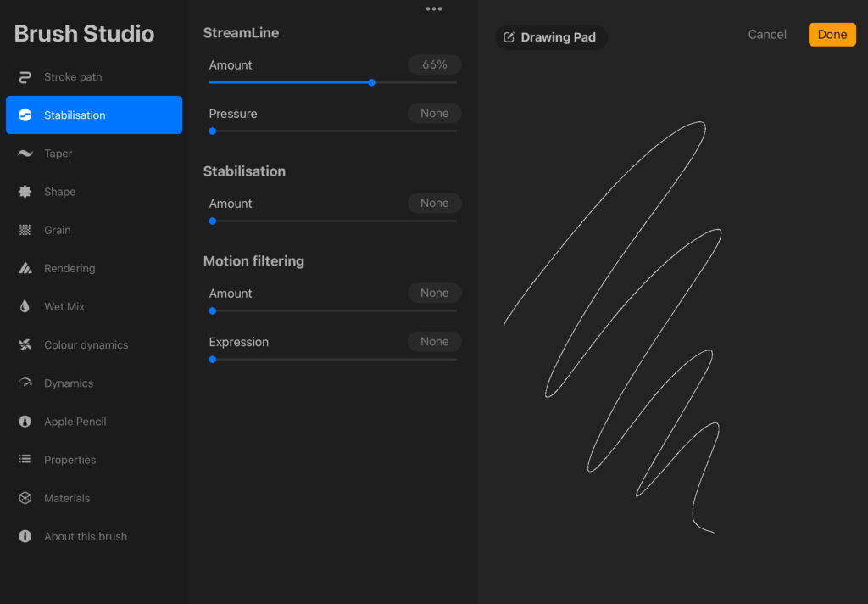Viewport: 868px width, 604px height.
Task: Click the Brush Studio title
Action: click(x=84, y=34)
